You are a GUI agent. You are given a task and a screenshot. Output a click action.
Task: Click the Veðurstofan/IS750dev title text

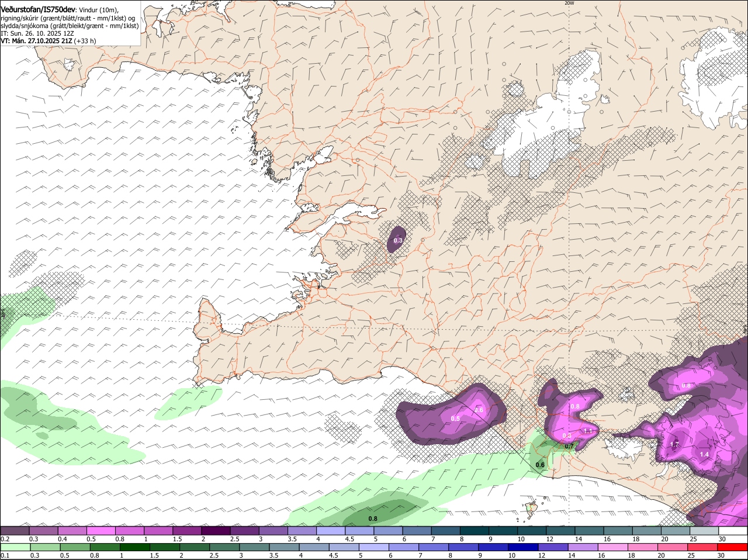(x=38, y=9)
